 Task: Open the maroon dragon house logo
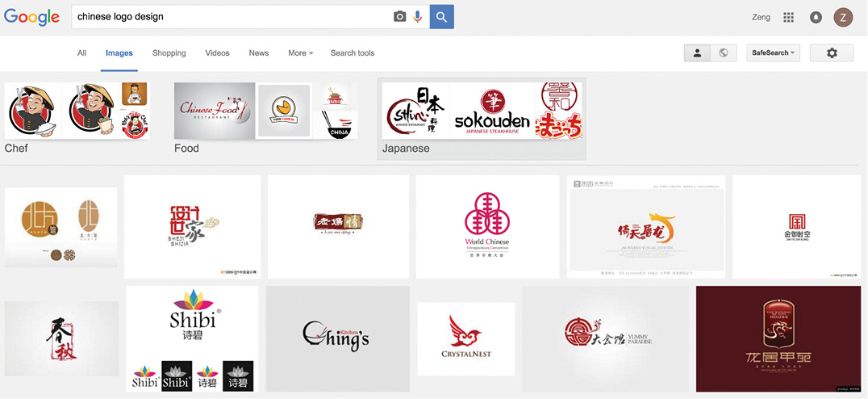(x=778, y=338)
